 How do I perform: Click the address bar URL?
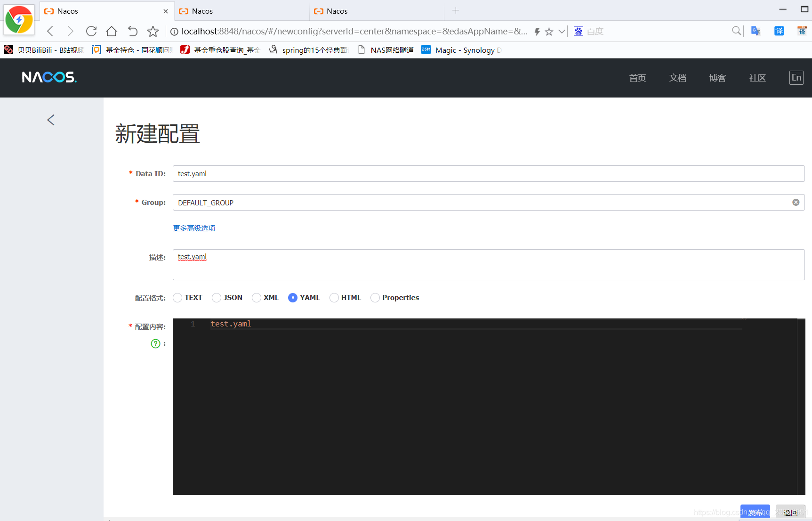tap(354, 32)
